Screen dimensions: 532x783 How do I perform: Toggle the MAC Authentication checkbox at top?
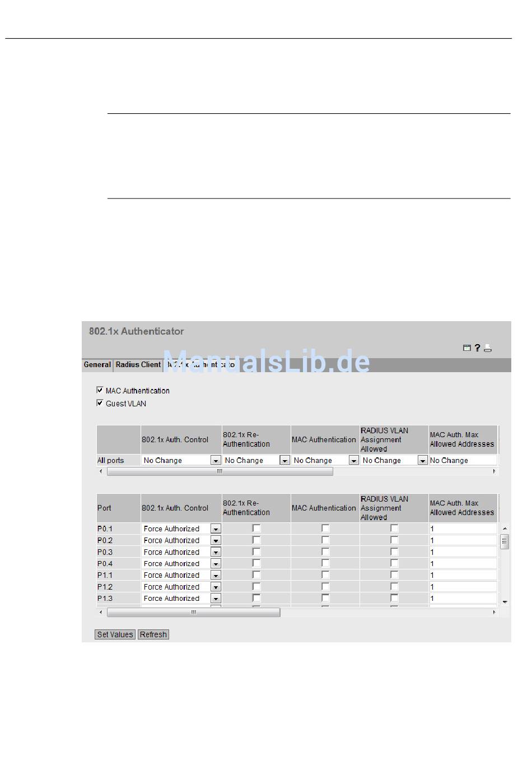click(x=100, y=390)
